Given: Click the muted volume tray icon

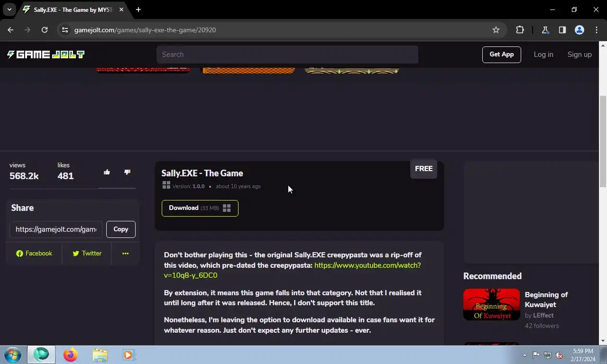Looking at the screenshot, I should 560,355.
